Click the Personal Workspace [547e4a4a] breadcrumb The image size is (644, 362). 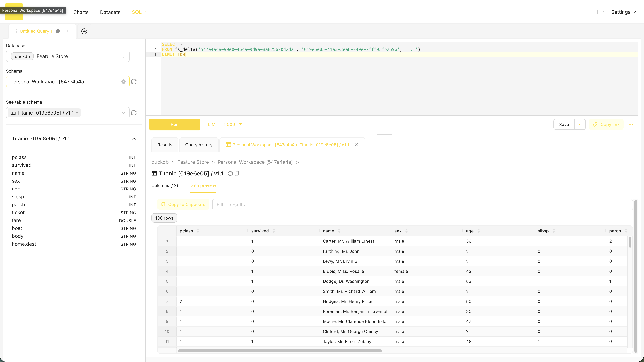[255, 162]
